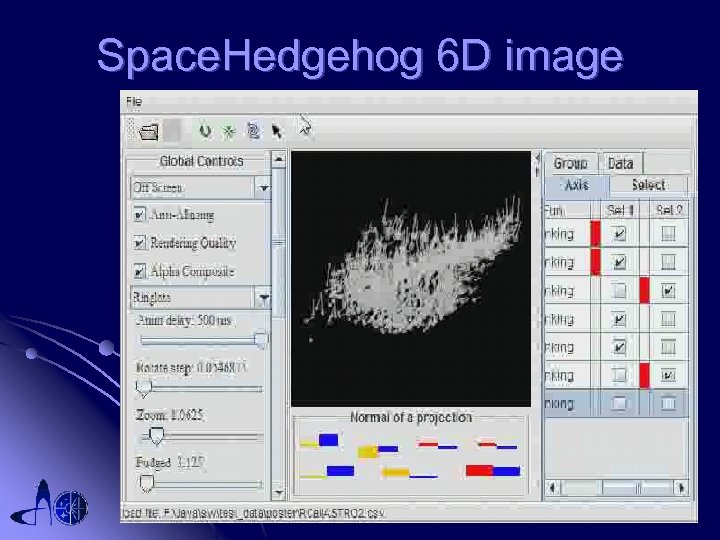The image size is (720, 540).
Task: Click Global Controls scrollbar up arrow
Action: pos(278,159)
